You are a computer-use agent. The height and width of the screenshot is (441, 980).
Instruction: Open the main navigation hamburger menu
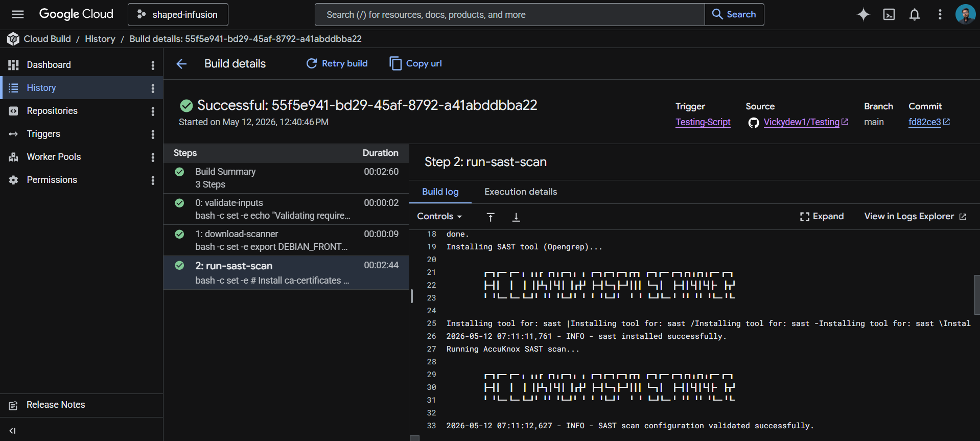click(x=18, y=14)
